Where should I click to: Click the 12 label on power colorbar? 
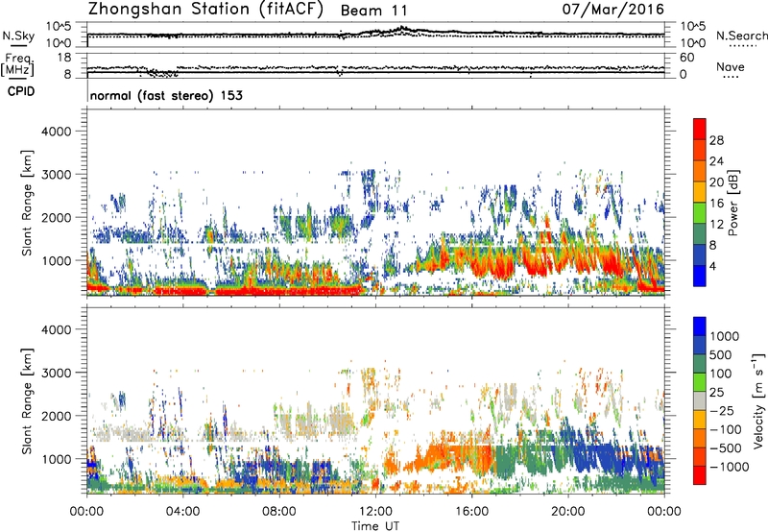pyautogui.click(x=716, y=225)
